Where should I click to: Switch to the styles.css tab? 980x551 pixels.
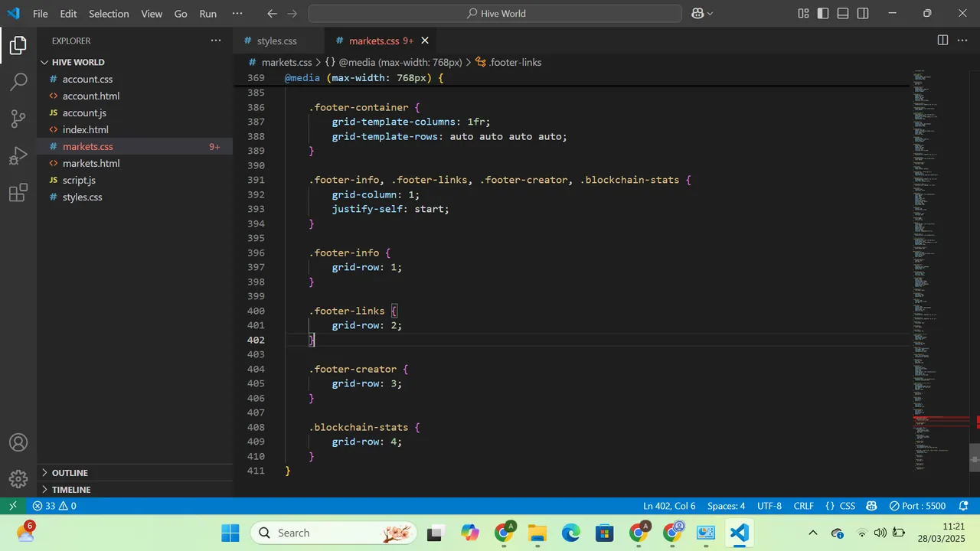(x=276, y=41)
